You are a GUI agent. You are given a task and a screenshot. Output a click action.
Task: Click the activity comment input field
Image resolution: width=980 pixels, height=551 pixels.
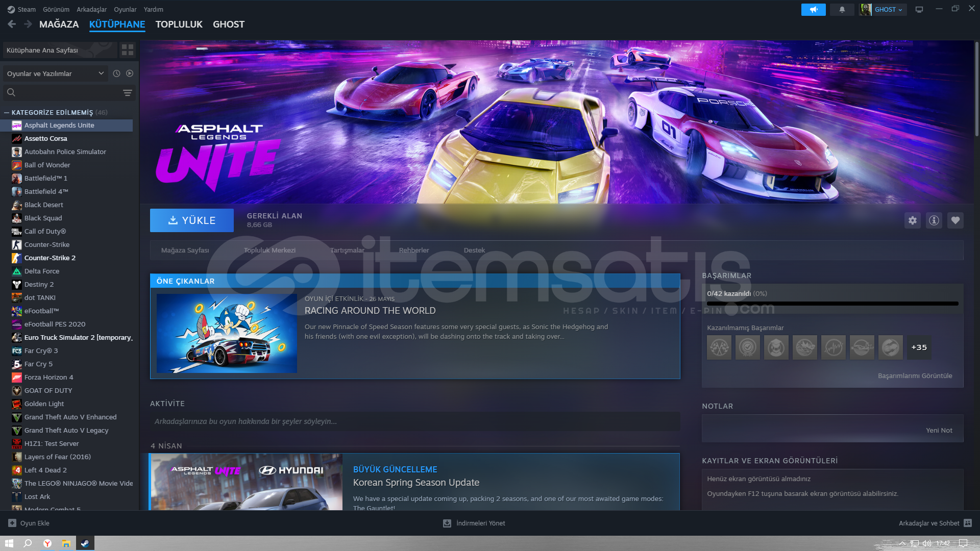tap(415, 421)
